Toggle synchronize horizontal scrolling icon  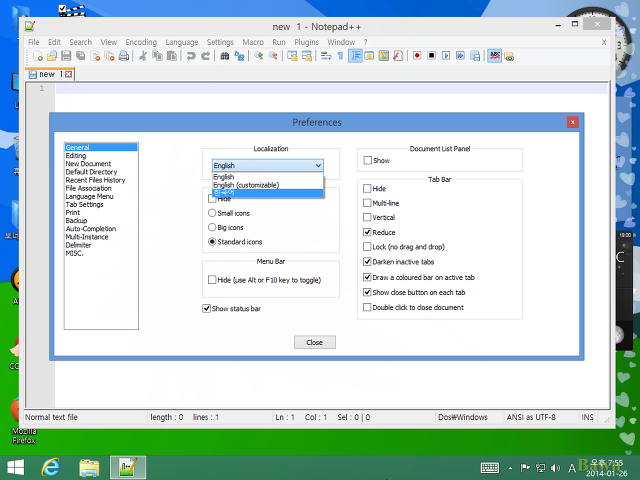pyautogui.click(x=307, y=56)
